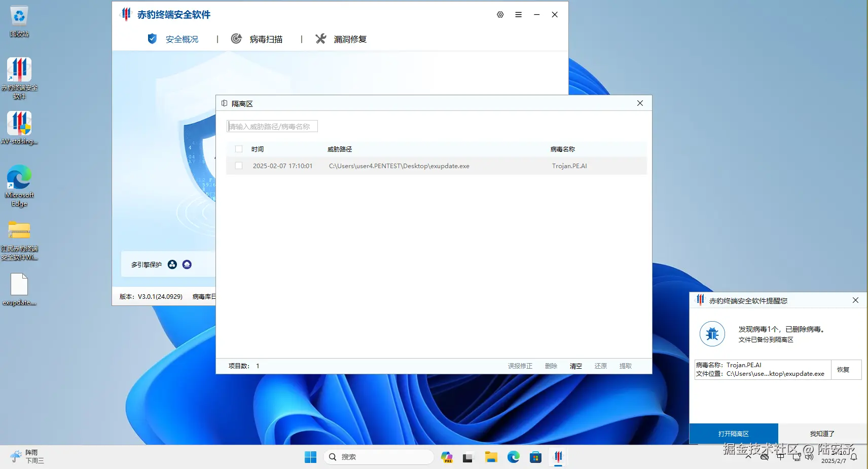The width and height of the screenshot is (868, 469).
Task: Click the 病毒名称 column header
Action: point(563,149)
